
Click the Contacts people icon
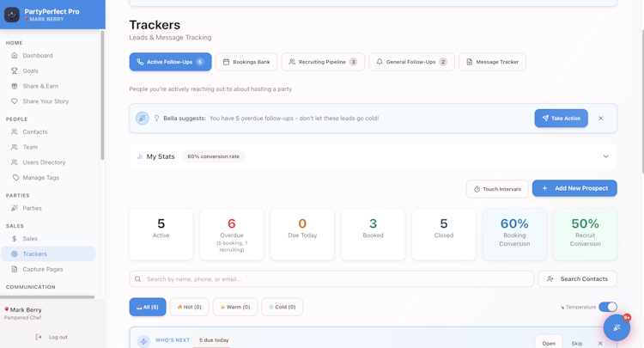[x=15, y=131]
